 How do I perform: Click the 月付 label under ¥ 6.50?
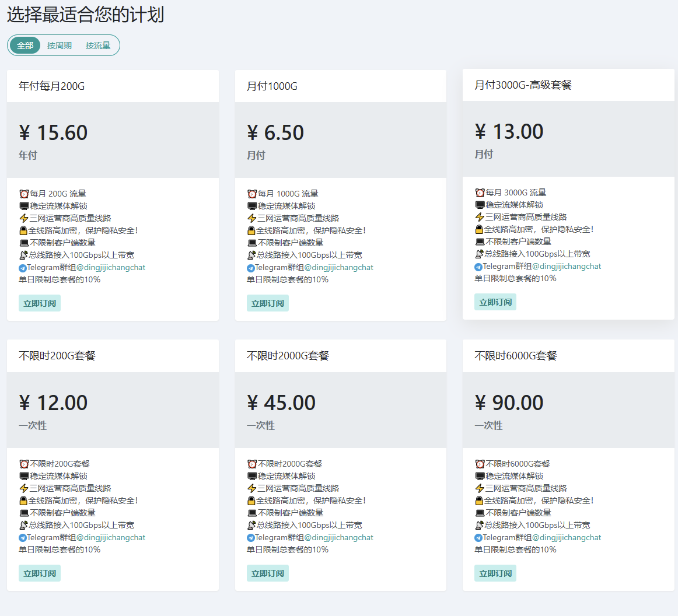tap(256, 155)
